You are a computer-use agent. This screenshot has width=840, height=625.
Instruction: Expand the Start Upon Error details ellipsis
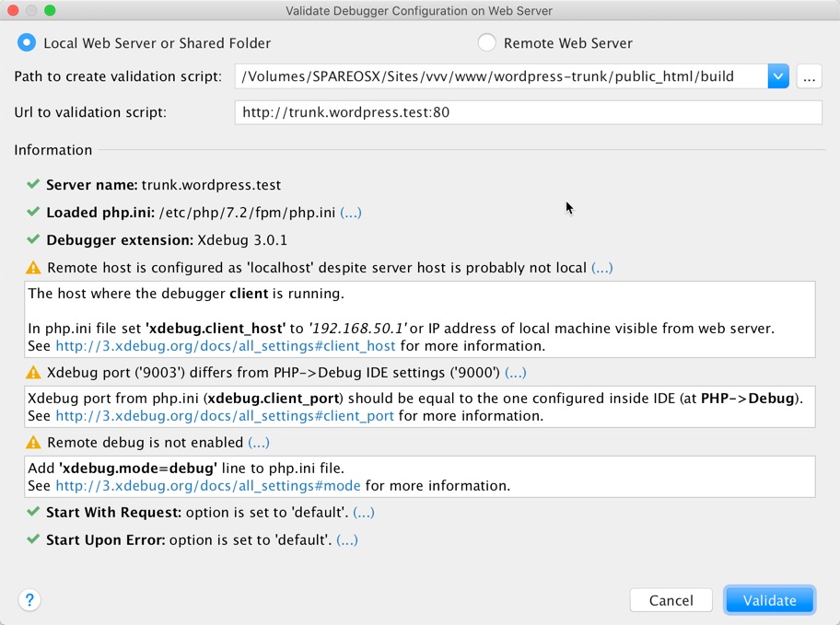[347, 539]
